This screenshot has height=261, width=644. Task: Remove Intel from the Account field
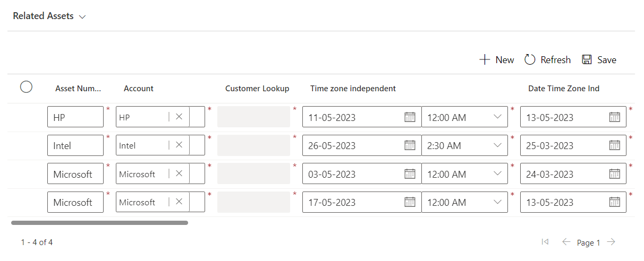(x=179, y=145)
